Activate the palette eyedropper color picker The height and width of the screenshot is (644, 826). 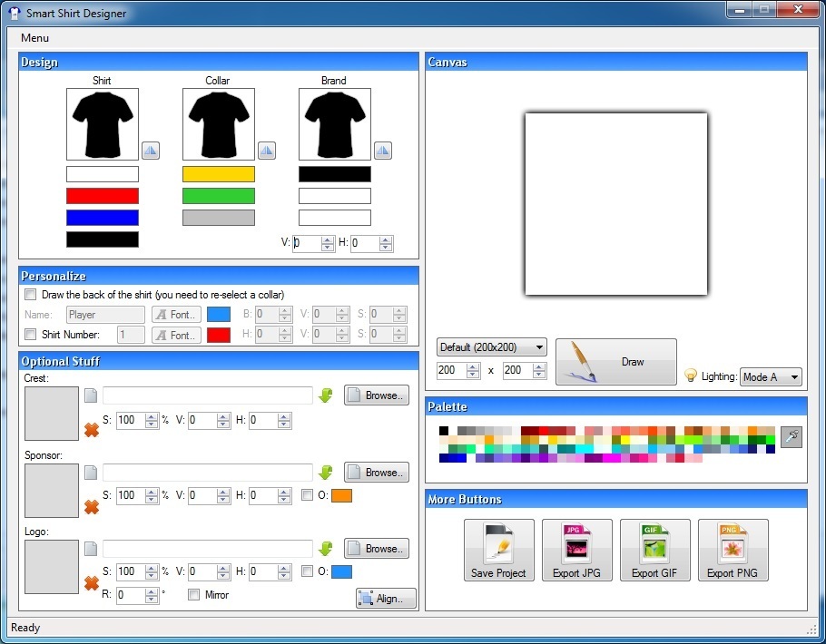point(792,437)
